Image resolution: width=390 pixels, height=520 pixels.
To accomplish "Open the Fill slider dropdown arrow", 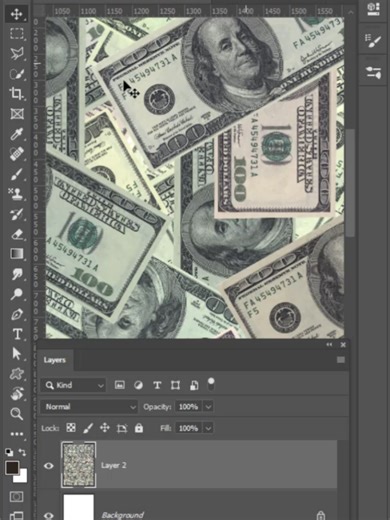I will [x=208, y=428].
